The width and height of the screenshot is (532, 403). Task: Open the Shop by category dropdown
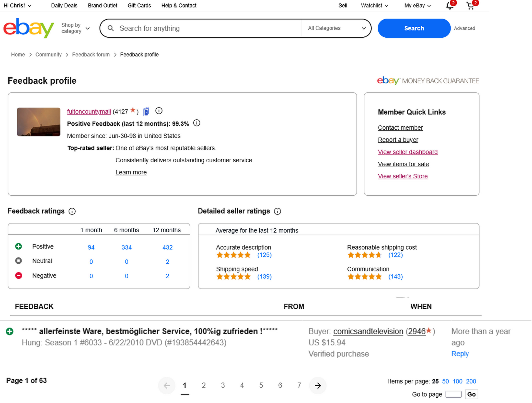click(x=75, y=28)
